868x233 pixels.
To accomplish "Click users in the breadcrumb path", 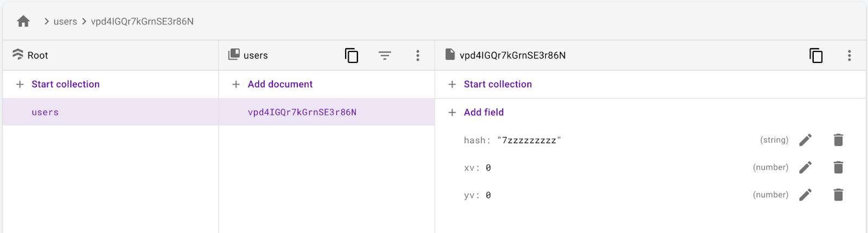I will 65,22.
